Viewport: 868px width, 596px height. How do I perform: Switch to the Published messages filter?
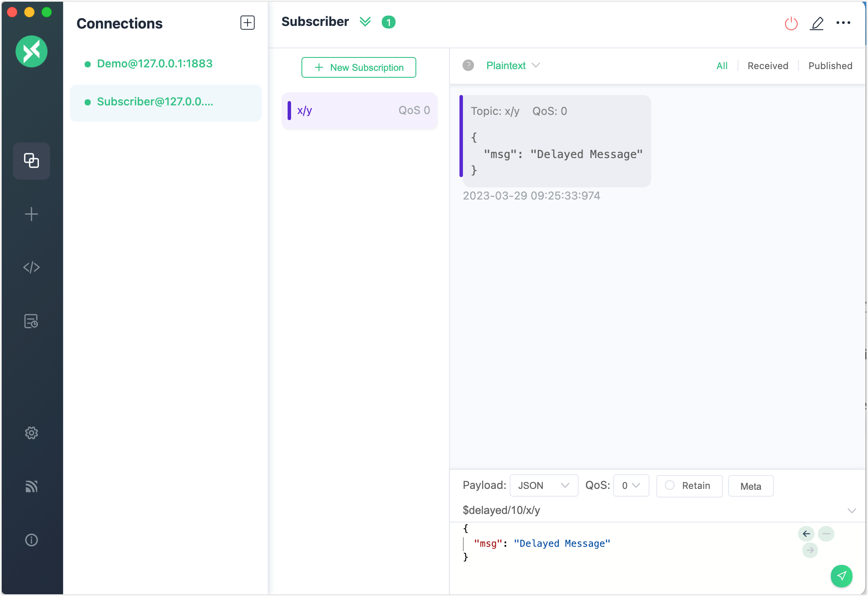pos(830,66)
